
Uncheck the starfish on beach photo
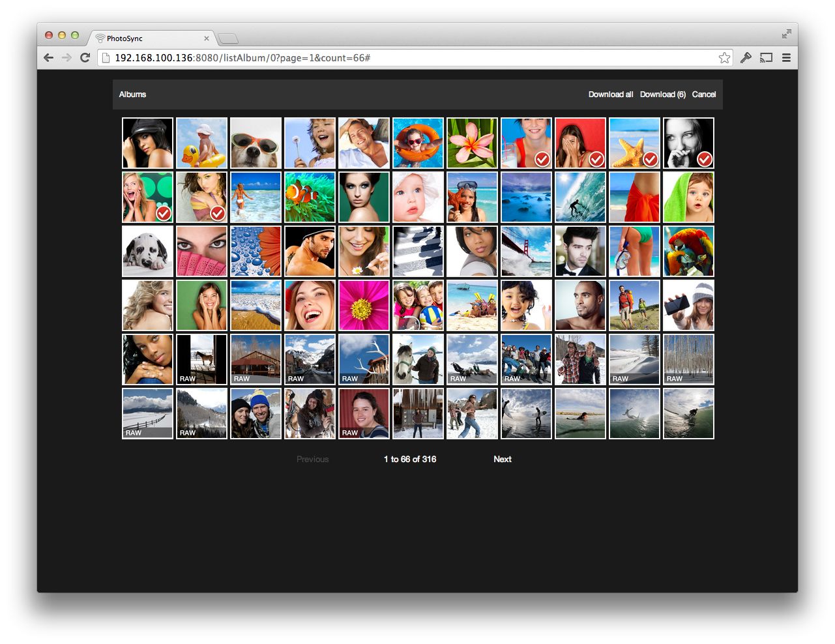click(x=650, y=159)
